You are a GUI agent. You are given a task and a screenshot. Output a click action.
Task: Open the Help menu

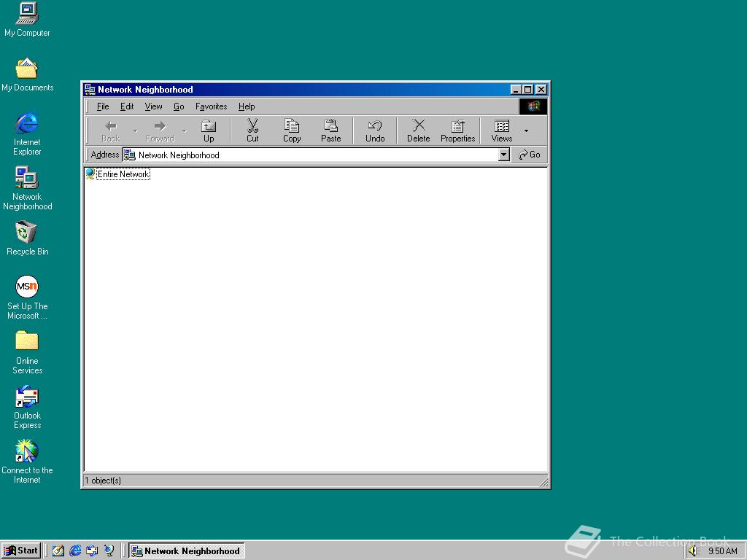click(247, 106)
